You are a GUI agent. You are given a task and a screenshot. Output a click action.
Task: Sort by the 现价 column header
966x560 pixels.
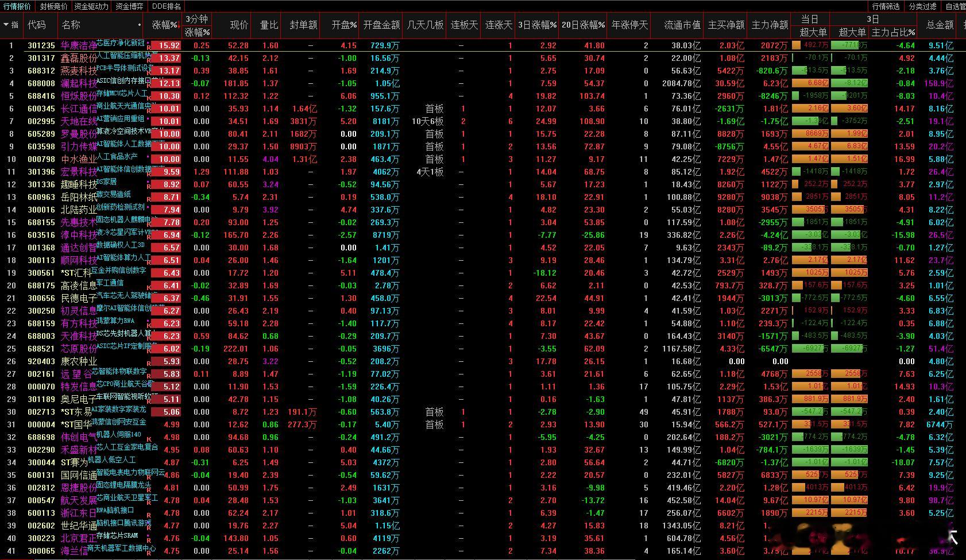point(239,25)
